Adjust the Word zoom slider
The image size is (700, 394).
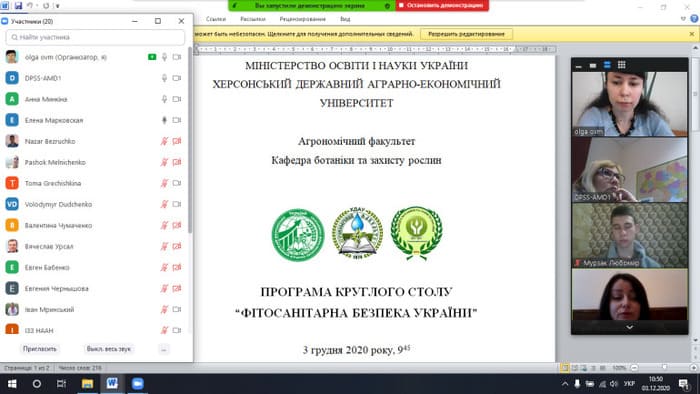(664, 368)
